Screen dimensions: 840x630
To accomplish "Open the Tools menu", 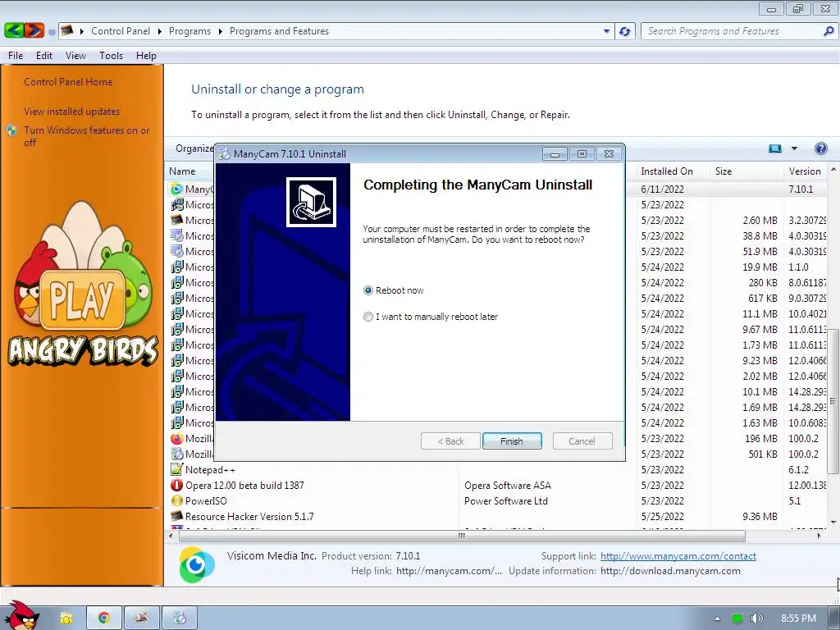I will pos(111,56).
